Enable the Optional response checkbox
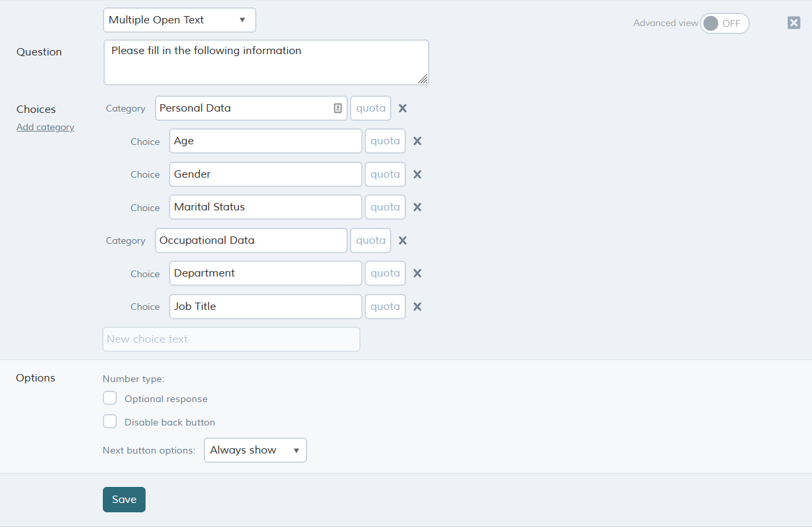The image size is (812, 527). [x=110, y=398]
